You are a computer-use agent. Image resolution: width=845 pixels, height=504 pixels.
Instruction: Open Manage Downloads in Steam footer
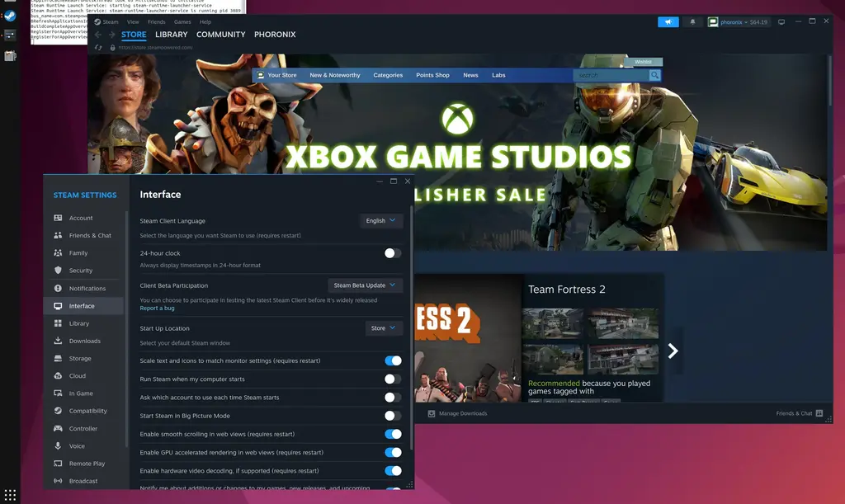pos(457,413)
